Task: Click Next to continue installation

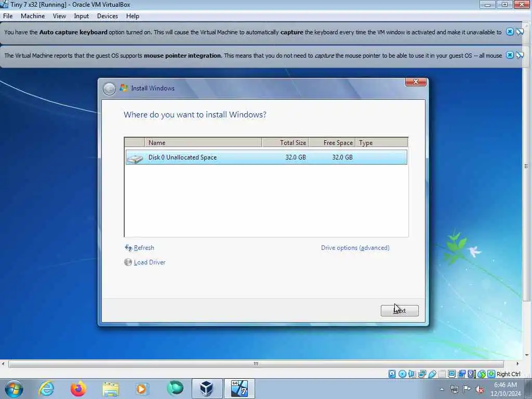Action: (x=400, y=311)
